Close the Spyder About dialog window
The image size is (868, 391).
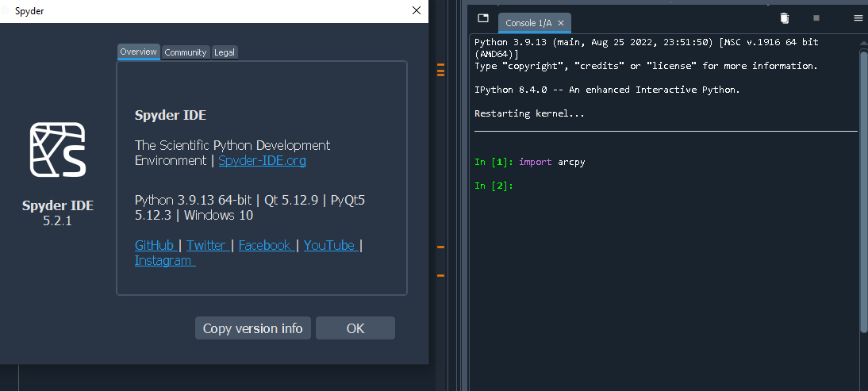tap(416, 10)
